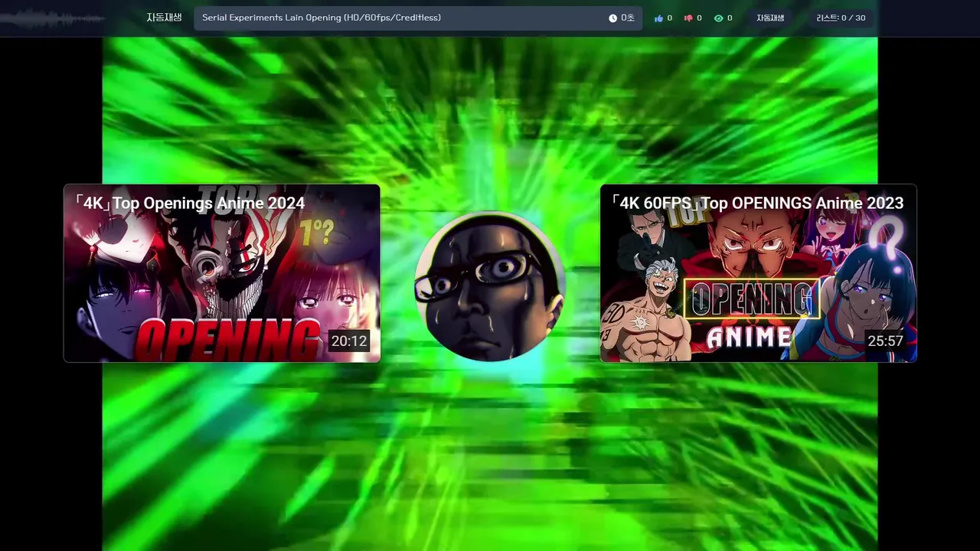Open the 리스트: 0 / 30 playlist button

pyautogui.click(x=841, y=18)
